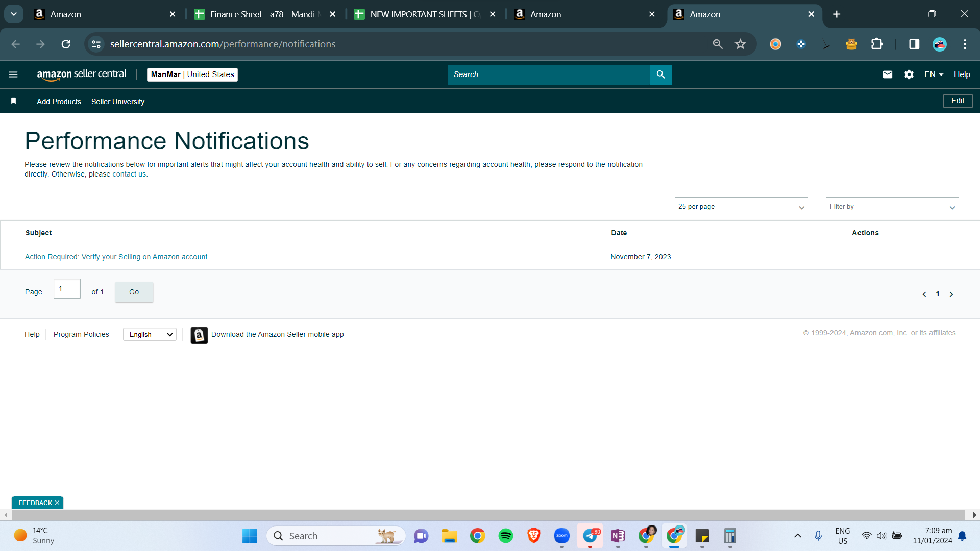Image resolution: width=980 pixels, height=551 pixels.
Task: Open the Seller Central hamburger menu
Action: click(13, 74)
